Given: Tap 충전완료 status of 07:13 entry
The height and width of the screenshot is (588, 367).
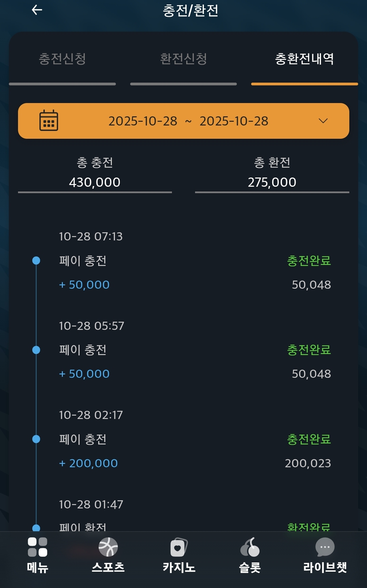Looking at the screenshot, I should (309, 261).
